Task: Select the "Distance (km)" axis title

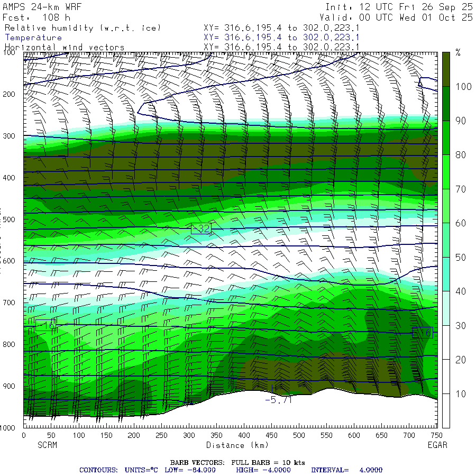Action: [x=237, y=445]
